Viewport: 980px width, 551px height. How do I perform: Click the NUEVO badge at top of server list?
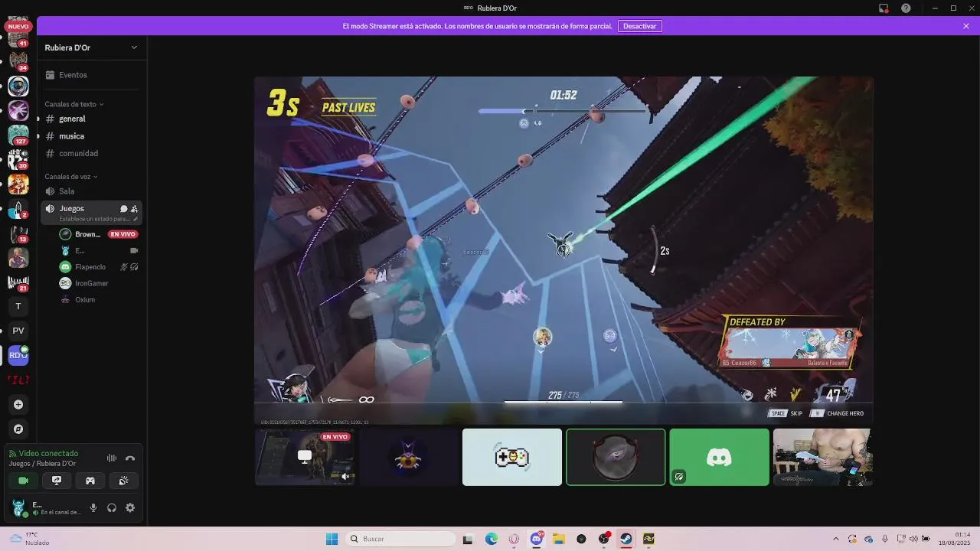click(18, 26)
